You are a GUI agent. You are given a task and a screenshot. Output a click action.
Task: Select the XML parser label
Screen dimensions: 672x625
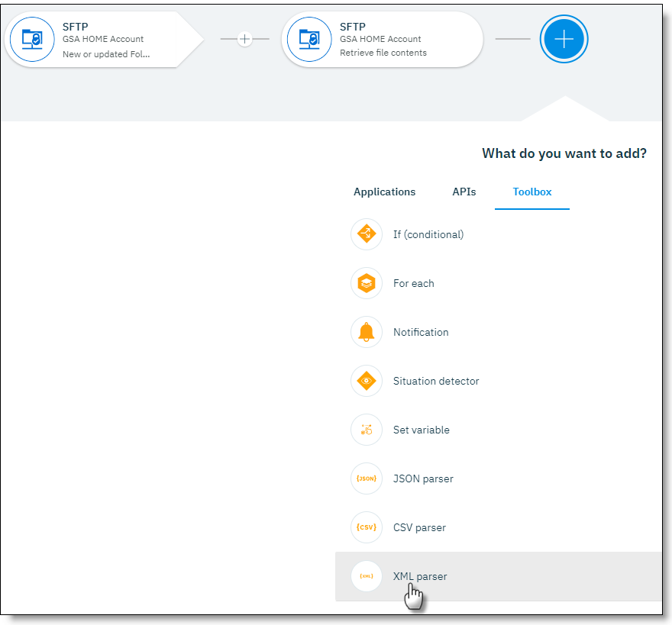tap(420, 576)
